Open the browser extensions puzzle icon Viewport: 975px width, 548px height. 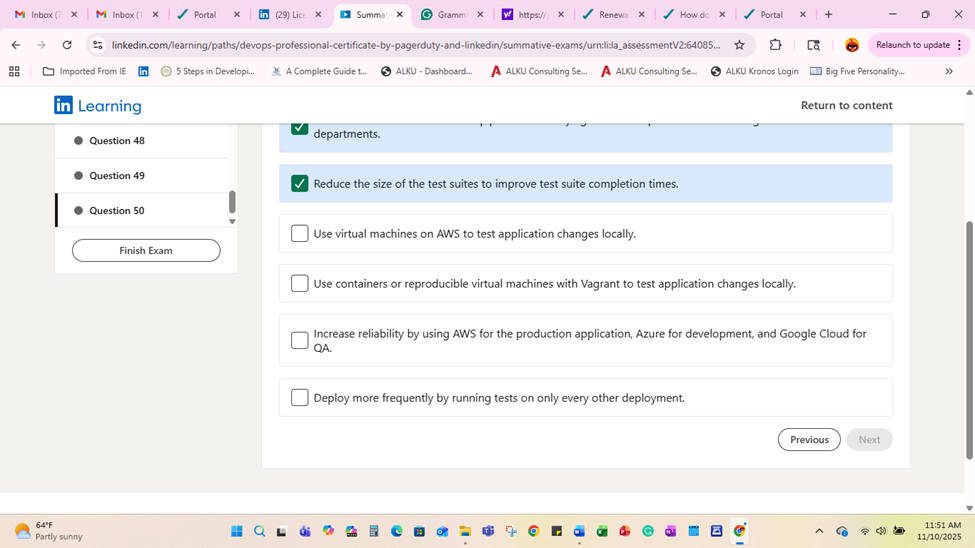775,45
